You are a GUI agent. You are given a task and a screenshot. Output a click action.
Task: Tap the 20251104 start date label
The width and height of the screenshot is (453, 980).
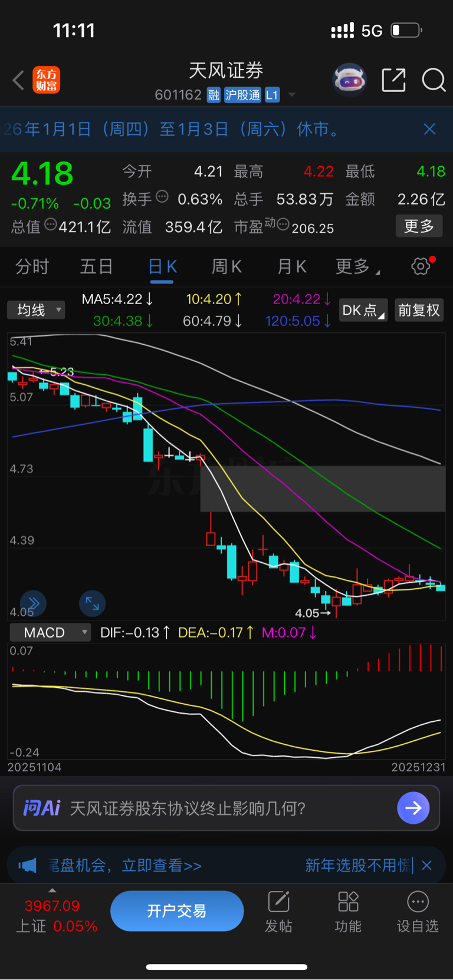click(x=34, y=767)
